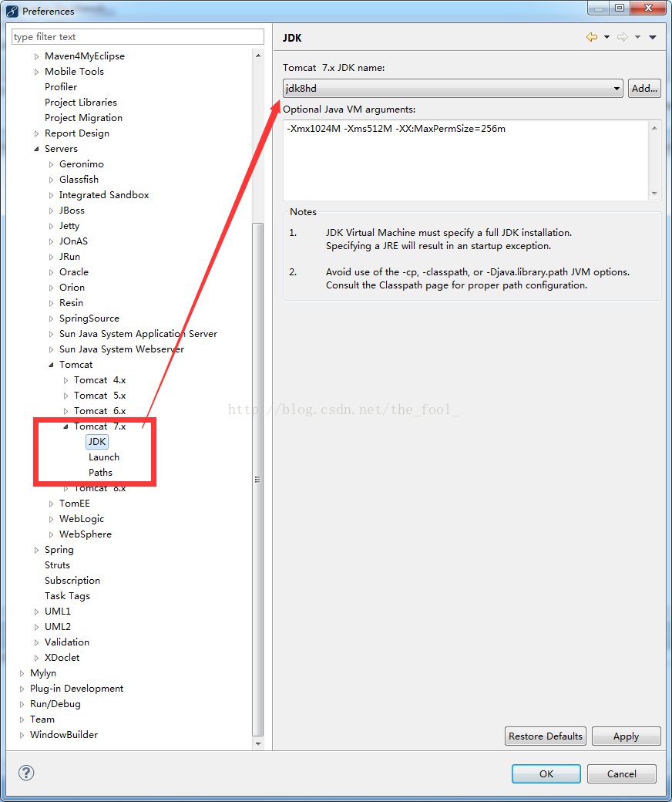Expand the Spring node
This screenshot has height=802, width=672.
pyautogui.click(x=36, y=550)
